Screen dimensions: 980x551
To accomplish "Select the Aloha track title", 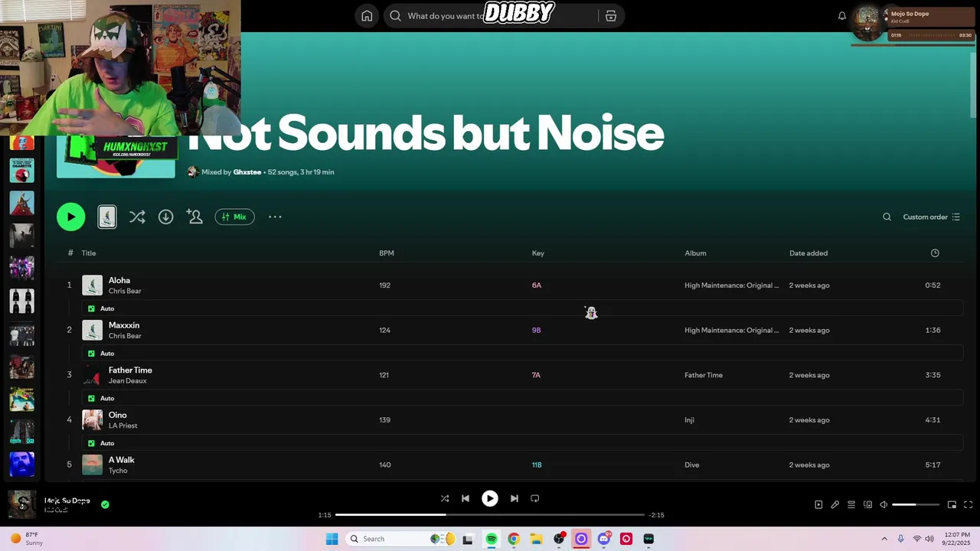I will (x=119, y=280).
